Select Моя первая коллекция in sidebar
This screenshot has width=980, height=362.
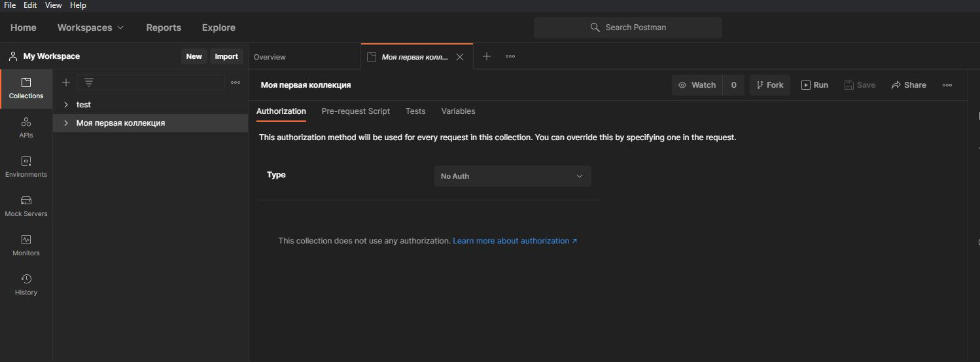pyautogui.click(x=150, y=123)
